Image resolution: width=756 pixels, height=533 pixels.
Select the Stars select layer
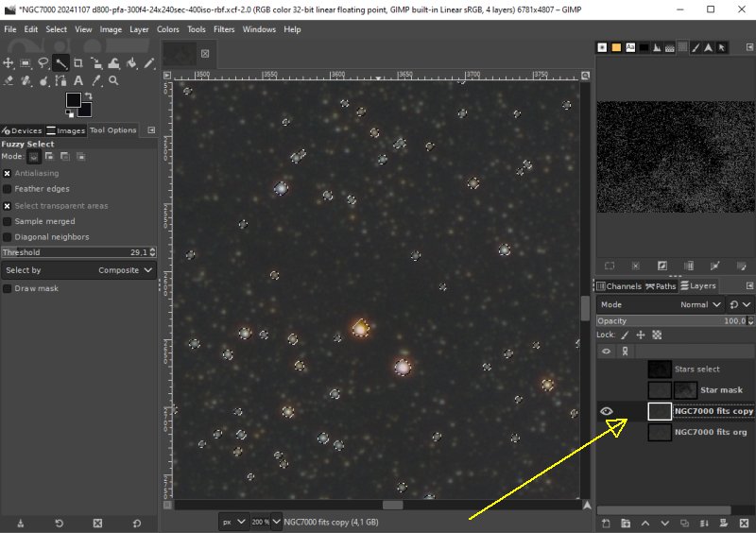(696, 369)
